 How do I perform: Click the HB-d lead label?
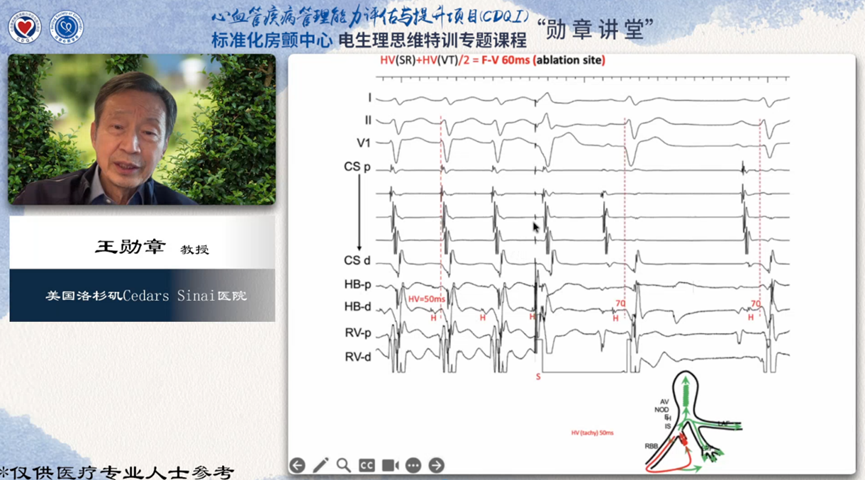tap(357, 307)
